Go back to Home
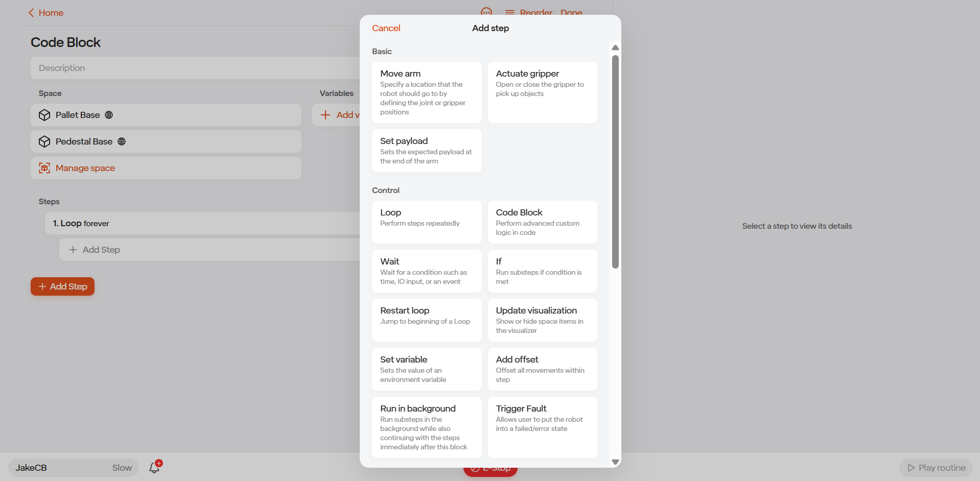This screenshot has height=481, width=980. click(46, 13)
